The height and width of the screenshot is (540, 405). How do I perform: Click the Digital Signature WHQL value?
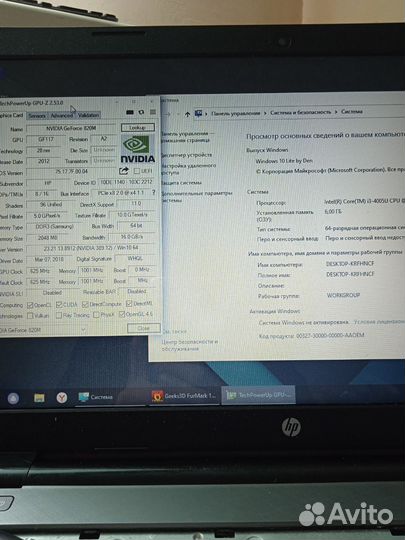pyautogui.click(x=135, y=258)
